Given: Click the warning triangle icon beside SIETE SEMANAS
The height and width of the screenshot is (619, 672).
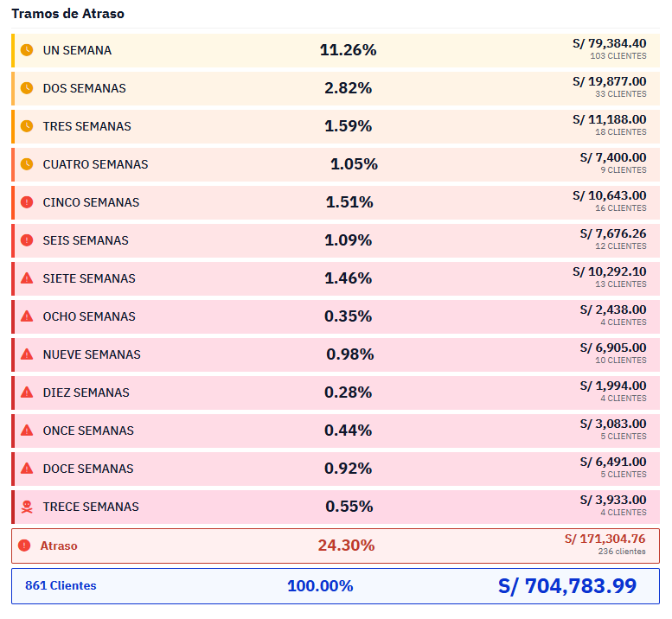Looking at the screenshot, I should [27, 278].
